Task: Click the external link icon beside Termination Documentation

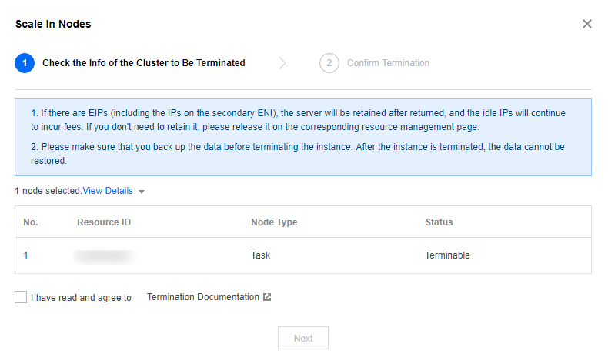Action: click(267, 298)
